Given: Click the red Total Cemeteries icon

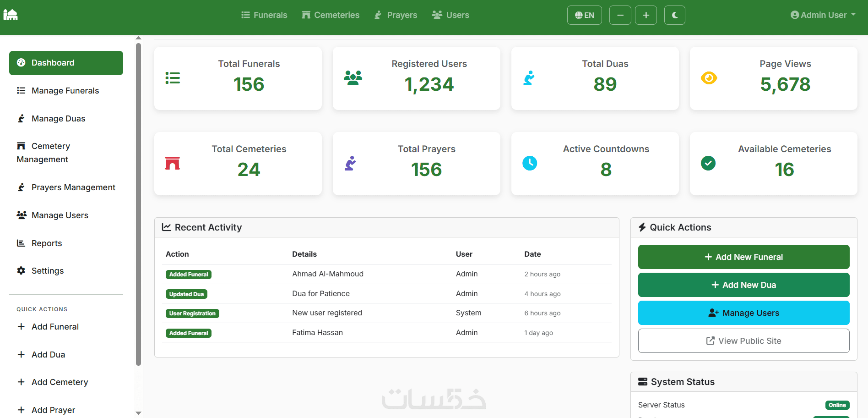Looking at the screenshot, I should 173,163.
